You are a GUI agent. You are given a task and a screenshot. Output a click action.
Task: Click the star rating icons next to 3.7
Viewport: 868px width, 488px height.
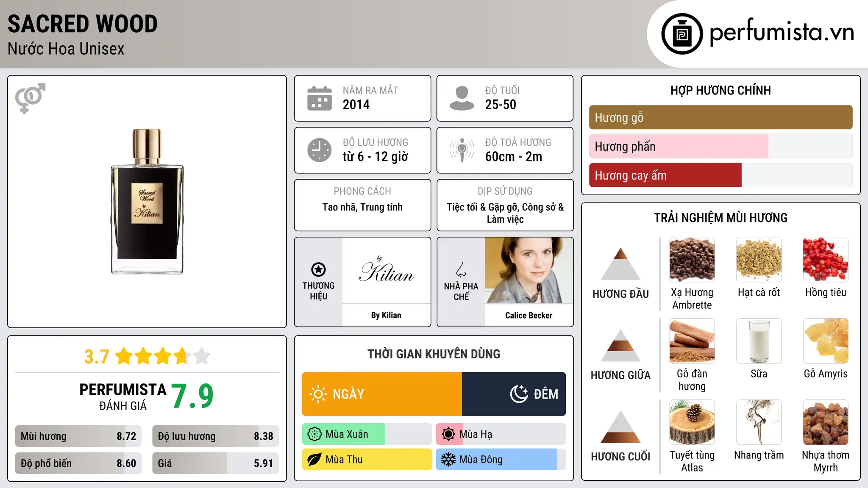pyautogui.click(x=163, y=356)
